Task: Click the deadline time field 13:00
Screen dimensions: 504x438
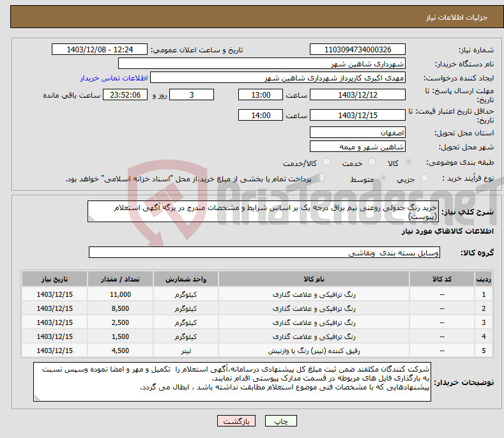Action: coord(261,94)
